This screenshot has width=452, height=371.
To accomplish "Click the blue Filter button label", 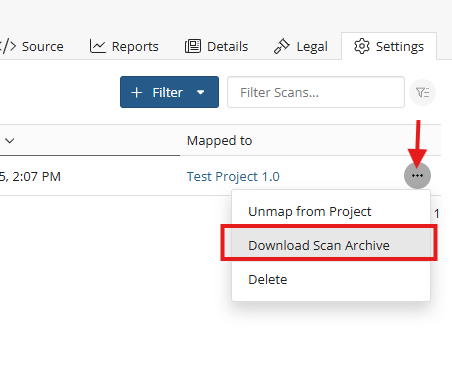I will 167,92.
